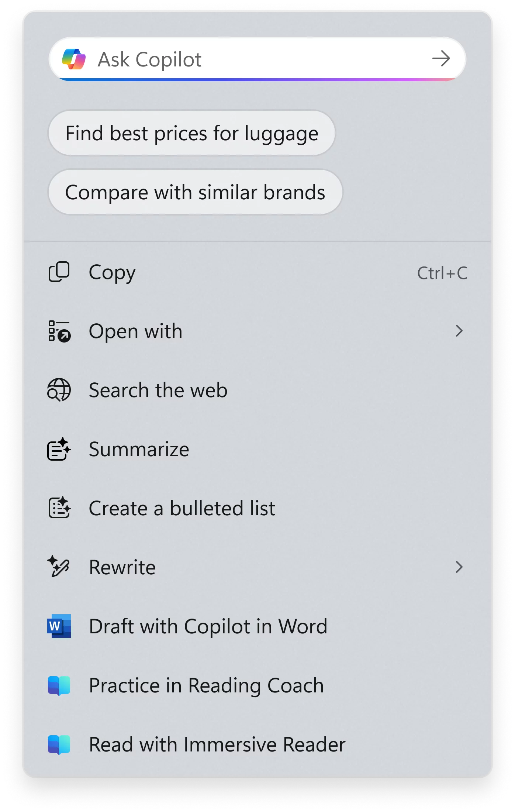This screenshot has height=812, width=515.
Task: Click the Copy icon
Action: click(x=59, y=272)
